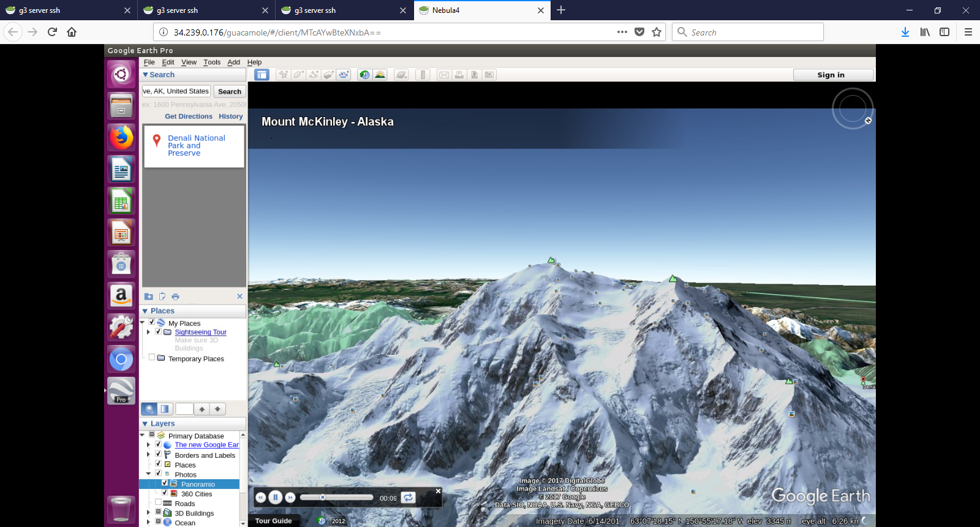Screen dimensions: 980x527
Task: Move selected place up with arrow
Action: click(x=202, y=409)
